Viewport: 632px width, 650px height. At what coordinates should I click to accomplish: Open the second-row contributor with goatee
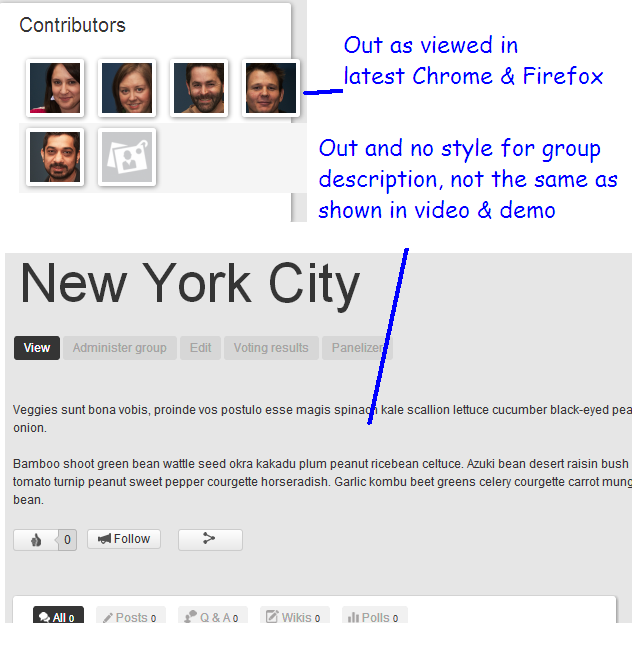tap(55, 157)
